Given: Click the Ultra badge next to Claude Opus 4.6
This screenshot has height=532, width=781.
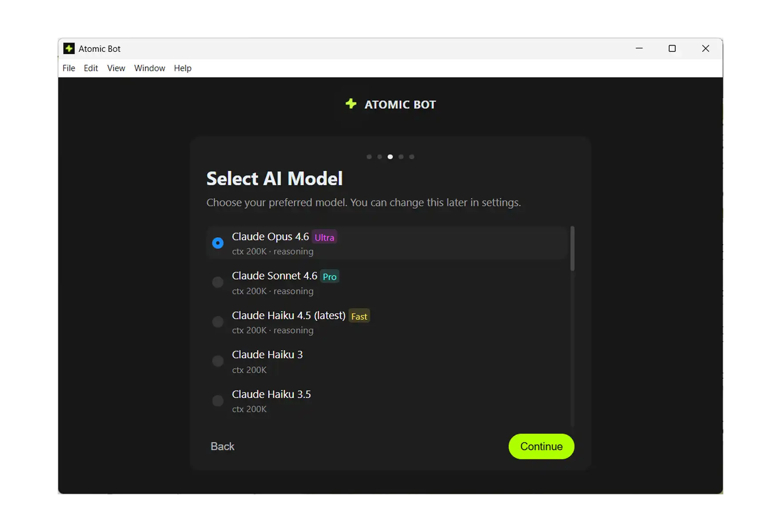Looking at the screenshot, I should click(x=324, y=237).
